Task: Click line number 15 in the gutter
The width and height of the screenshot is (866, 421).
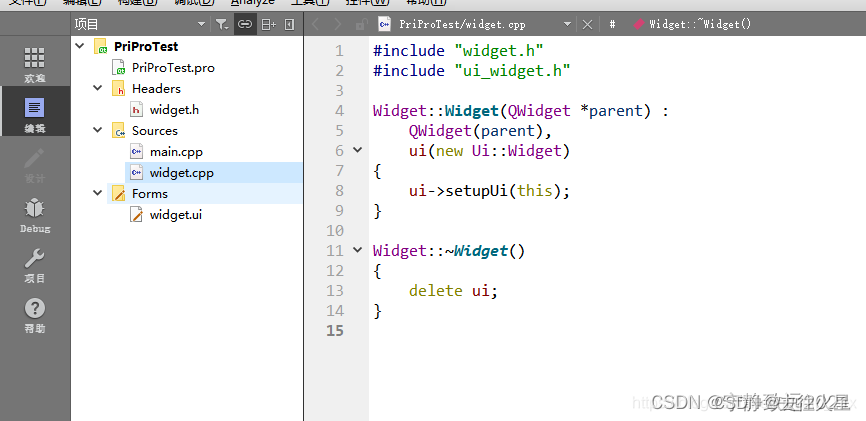Action: (335, 330)
